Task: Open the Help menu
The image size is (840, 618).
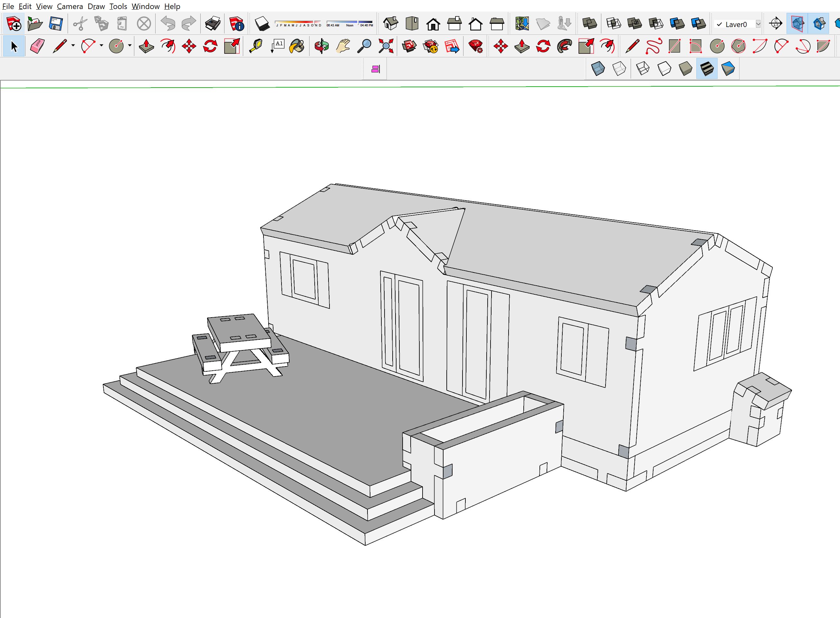Action: pos(172,6)
